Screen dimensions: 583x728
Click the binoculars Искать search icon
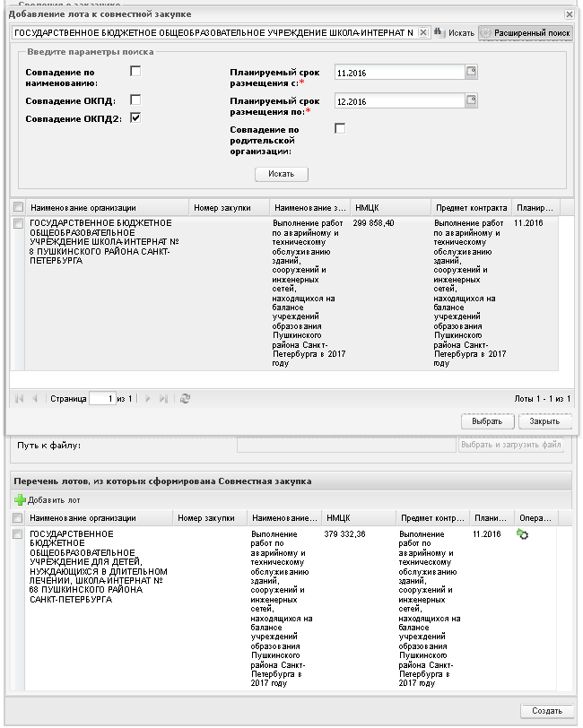438,32
